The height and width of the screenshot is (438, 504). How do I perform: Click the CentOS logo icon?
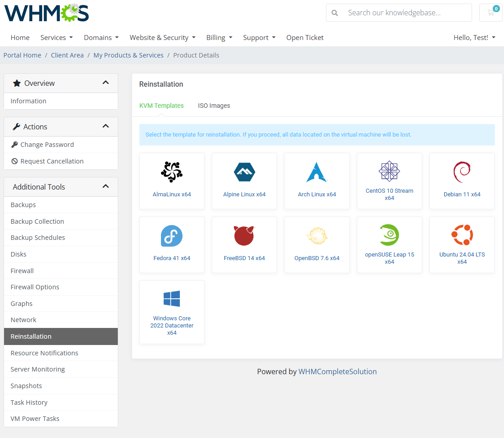tap(389, 171)
